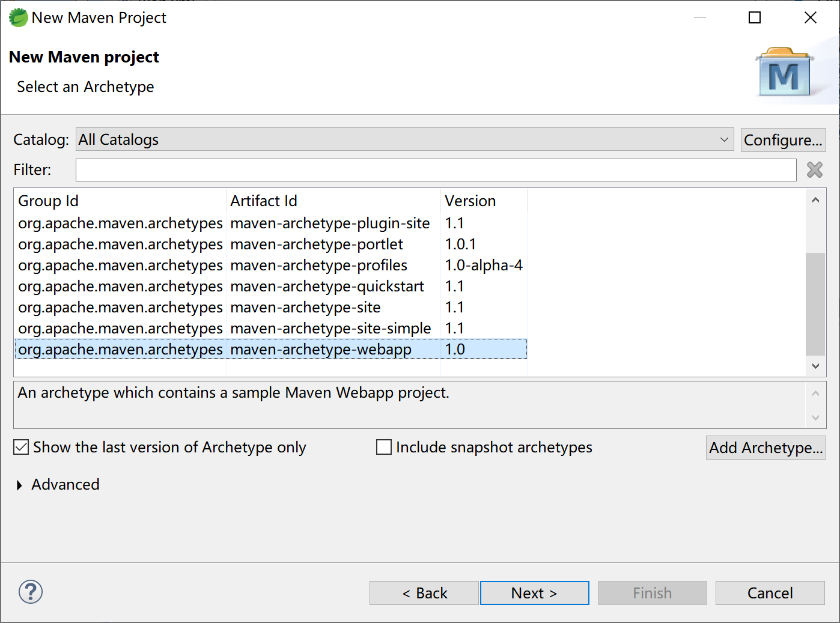The height and width of the screenshot is (623, 840).
Task: Uncheck Show the last version of Archetype only
Action: (x=22, y=447)
